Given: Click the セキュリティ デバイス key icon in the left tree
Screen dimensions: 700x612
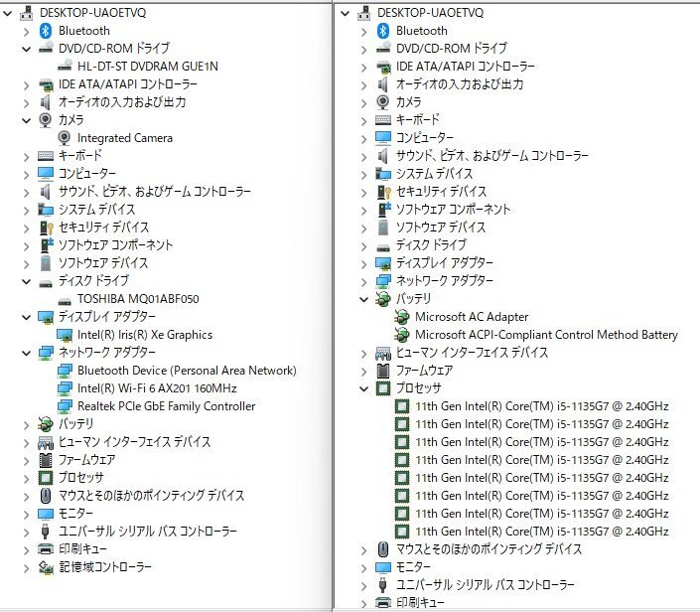Looking at the screenshot, I should point(47,228).
